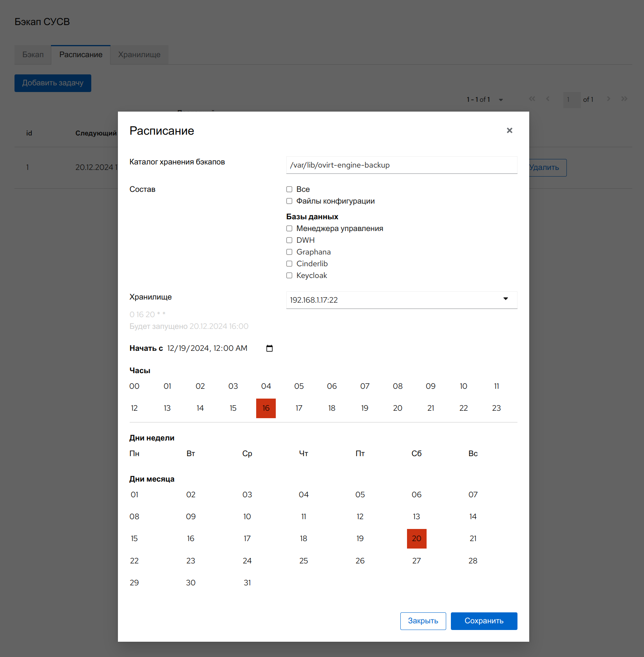
Task: Expand the Хранилище dropdown arrow
Action: click(505, 299)
